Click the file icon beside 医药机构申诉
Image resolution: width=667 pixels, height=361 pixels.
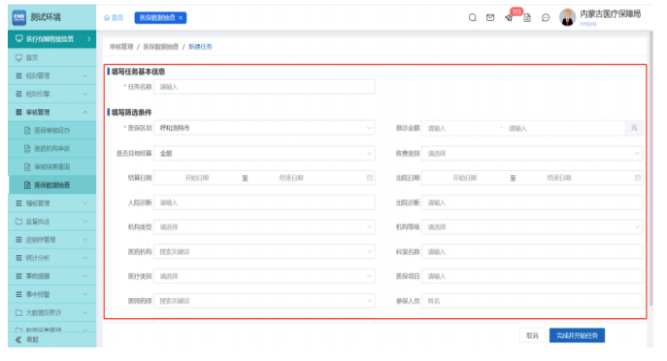point(27,148)
